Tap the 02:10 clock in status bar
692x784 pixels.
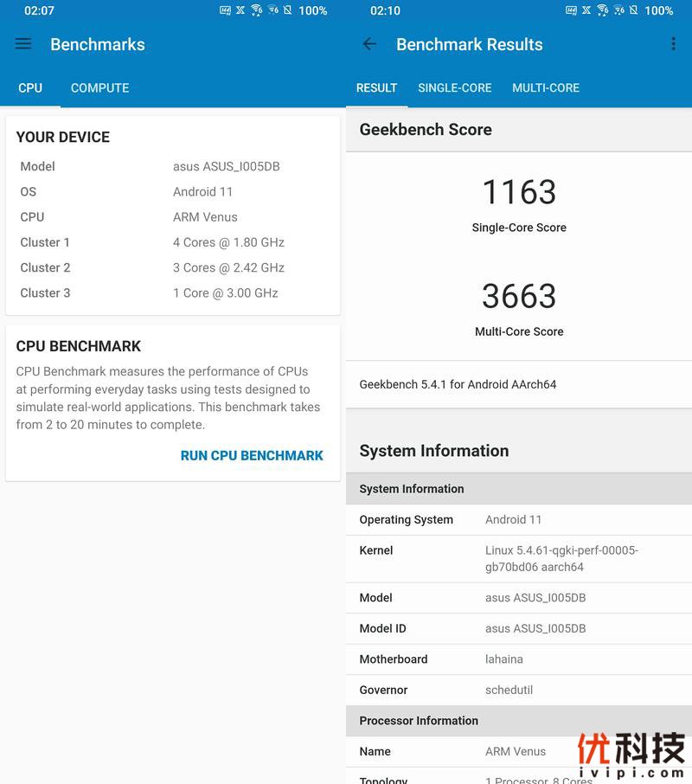pyautogui.click(x=385, y=10)
